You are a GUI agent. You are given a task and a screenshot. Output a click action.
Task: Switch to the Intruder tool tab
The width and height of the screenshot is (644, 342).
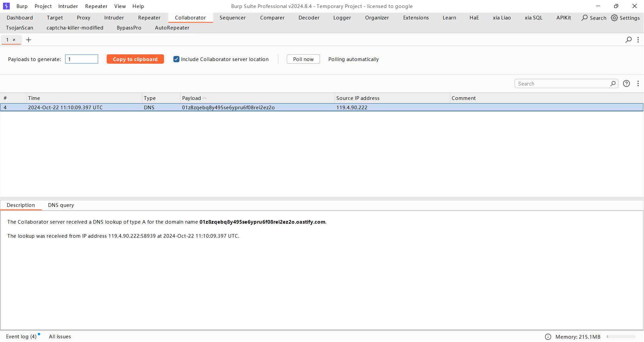(x=114, y=18)
